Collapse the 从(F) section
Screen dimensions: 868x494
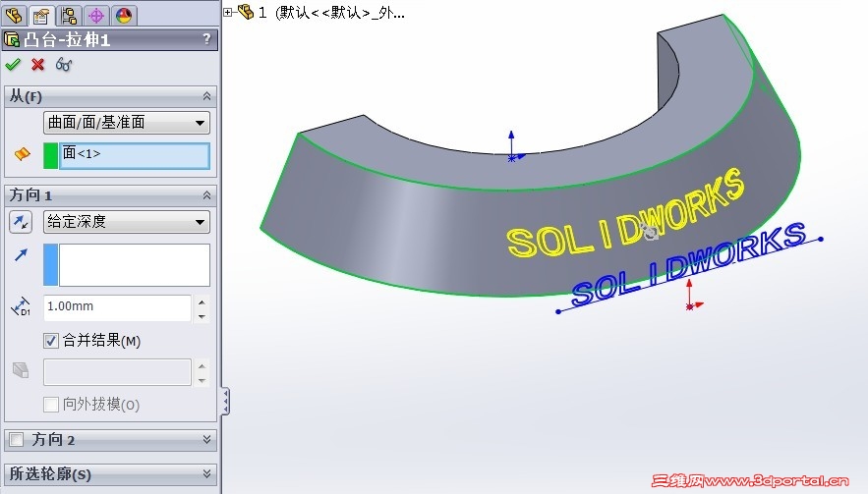pos(206,96)
